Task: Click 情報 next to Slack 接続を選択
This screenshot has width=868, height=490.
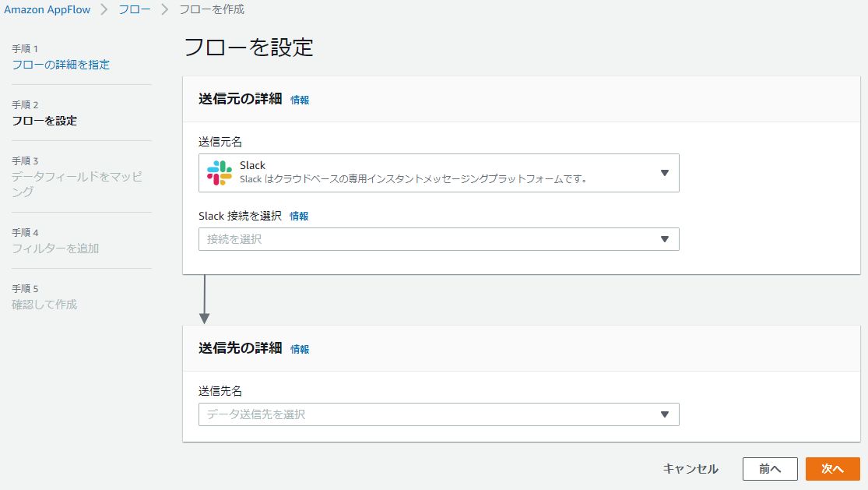Action: [x=298, y=216]
